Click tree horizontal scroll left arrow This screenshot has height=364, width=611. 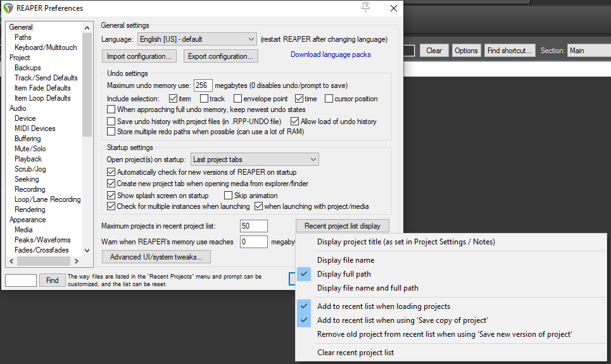click(x=11, y=261)
